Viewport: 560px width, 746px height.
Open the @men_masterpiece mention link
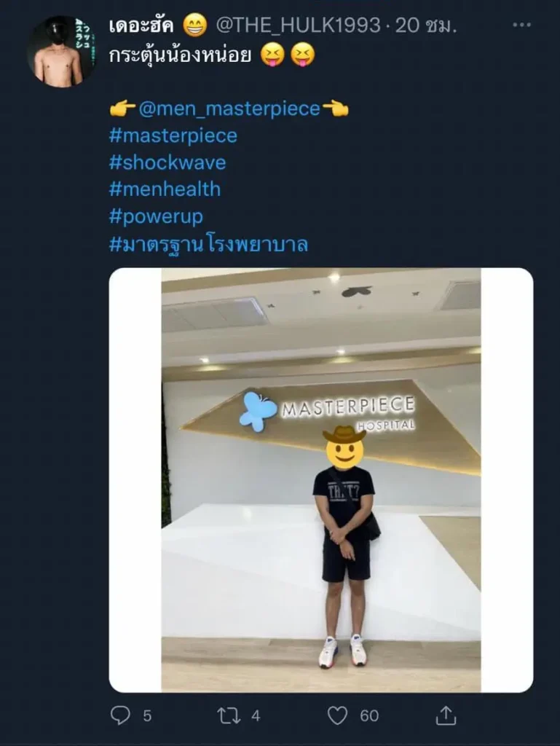click(x=229, y=109)
